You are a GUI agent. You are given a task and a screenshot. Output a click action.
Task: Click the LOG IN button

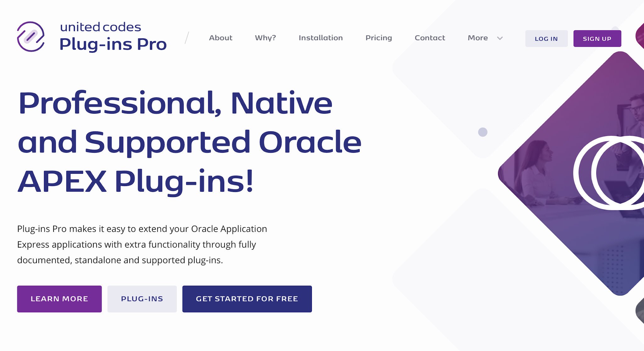click(x=546, y=38)
